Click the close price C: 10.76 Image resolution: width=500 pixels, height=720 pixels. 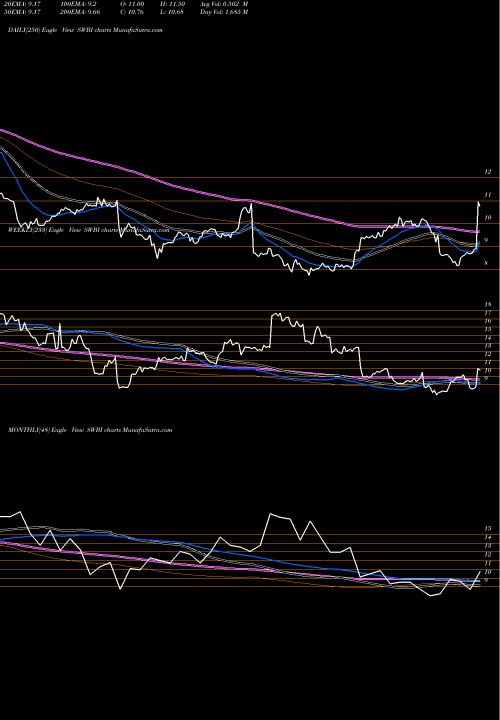131,12
